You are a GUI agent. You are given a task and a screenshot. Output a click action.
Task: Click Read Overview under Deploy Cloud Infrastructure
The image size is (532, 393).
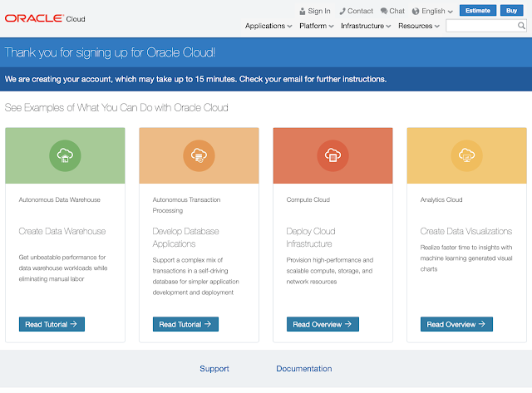pyautogui.click(x=323, y=324)
